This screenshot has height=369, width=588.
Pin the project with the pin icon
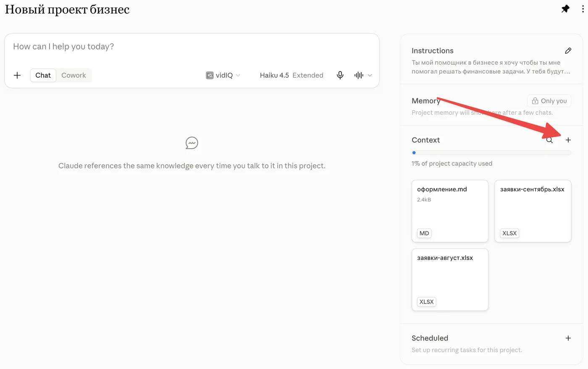click(x=565, y=9)
